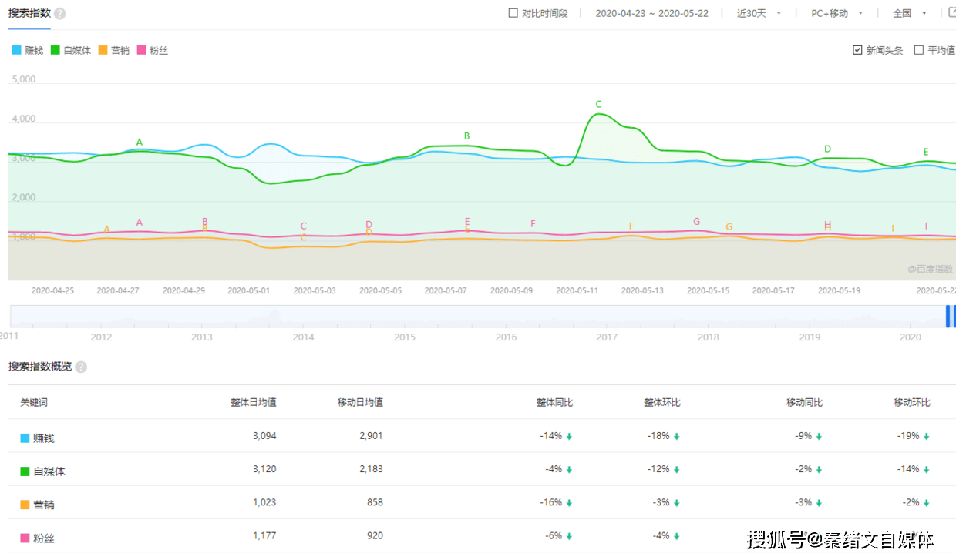Click the 3,094 daily average value
Image resolution: width=956 pixels, height=560 pixels.
click(x=264, y=436)
